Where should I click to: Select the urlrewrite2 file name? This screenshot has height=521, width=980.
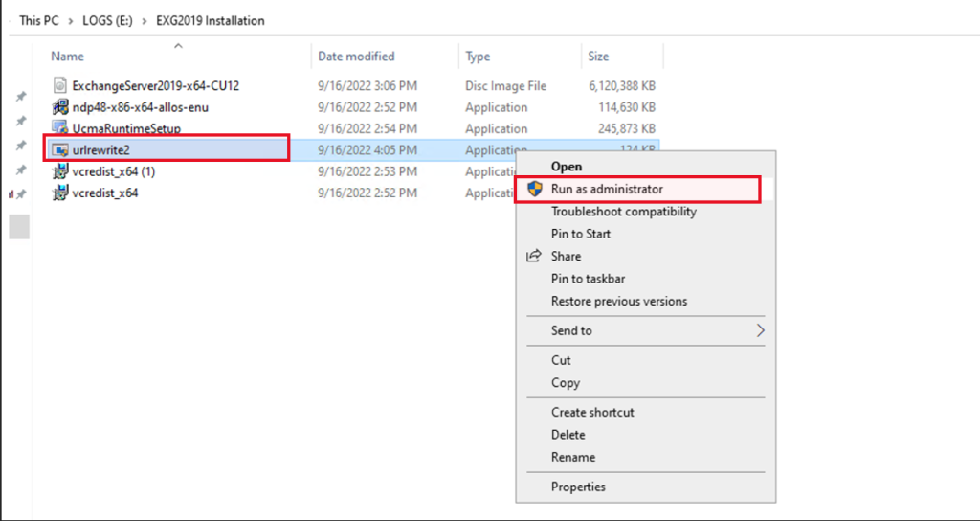pyautogui.click(x=100, y=150)
